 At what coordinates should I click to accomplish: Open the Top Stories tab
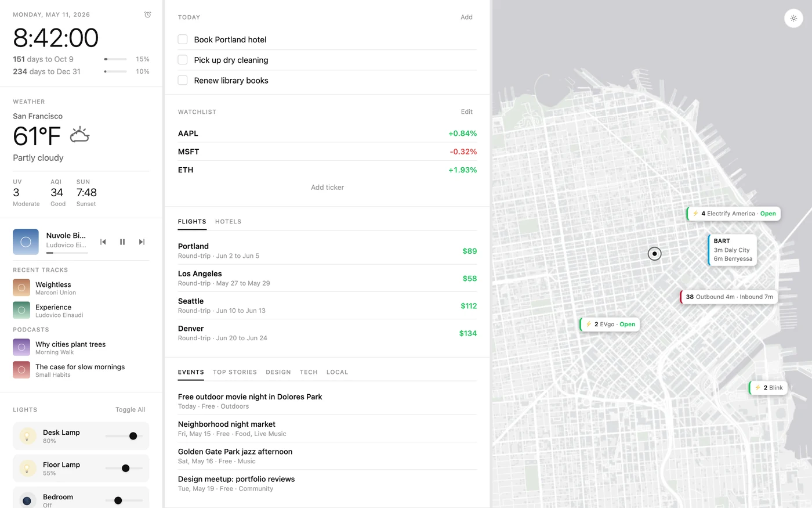tap(235, 372)
